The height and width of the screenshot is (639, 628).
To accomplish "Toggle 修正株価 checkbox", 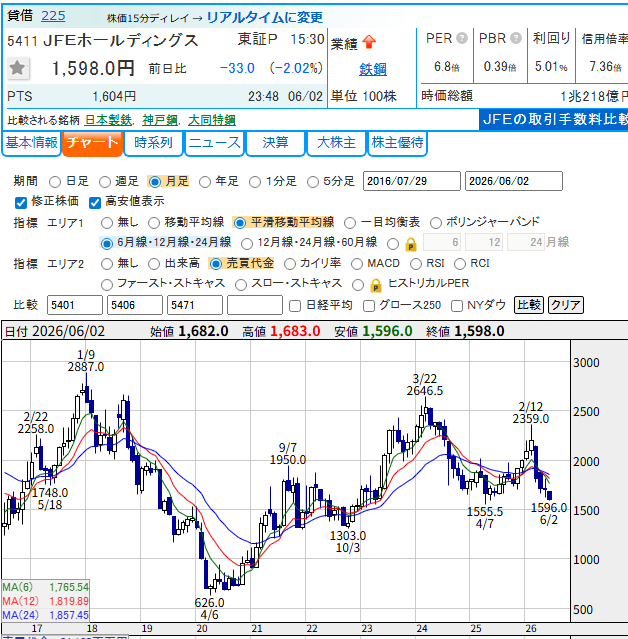I will click(20, 203).
